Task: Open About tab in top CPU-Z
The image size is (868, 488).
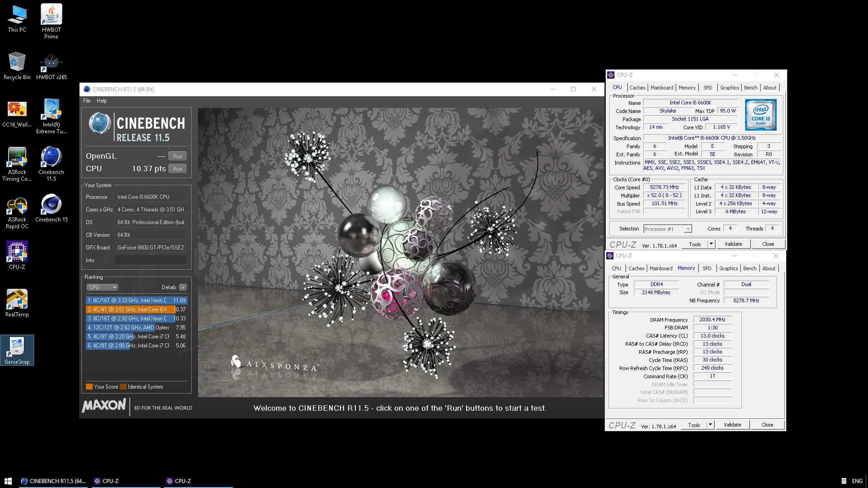Action: [769, 88]
